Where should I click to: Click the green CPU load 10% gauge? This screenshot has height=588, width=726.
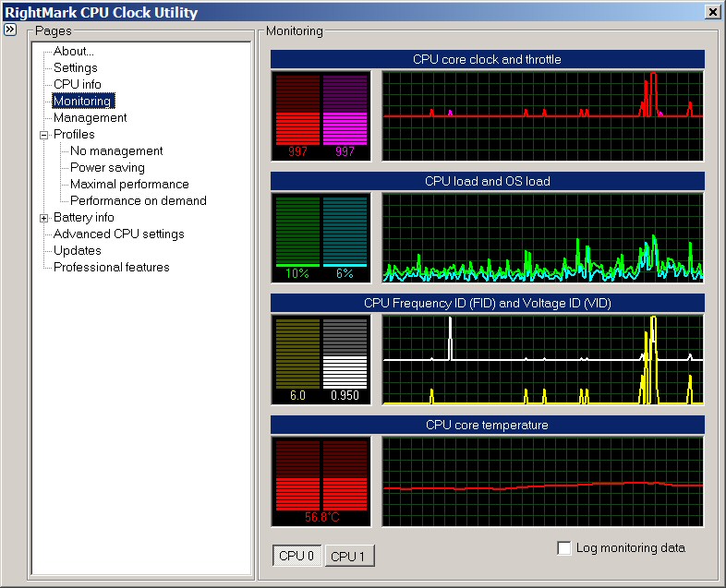(x=297, y=232)
